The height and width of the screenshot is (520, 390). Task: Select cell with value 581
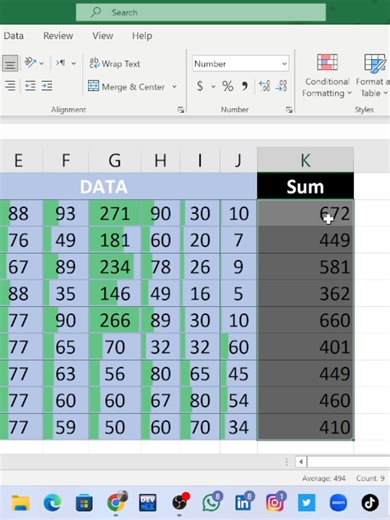(x=305, y=267)
